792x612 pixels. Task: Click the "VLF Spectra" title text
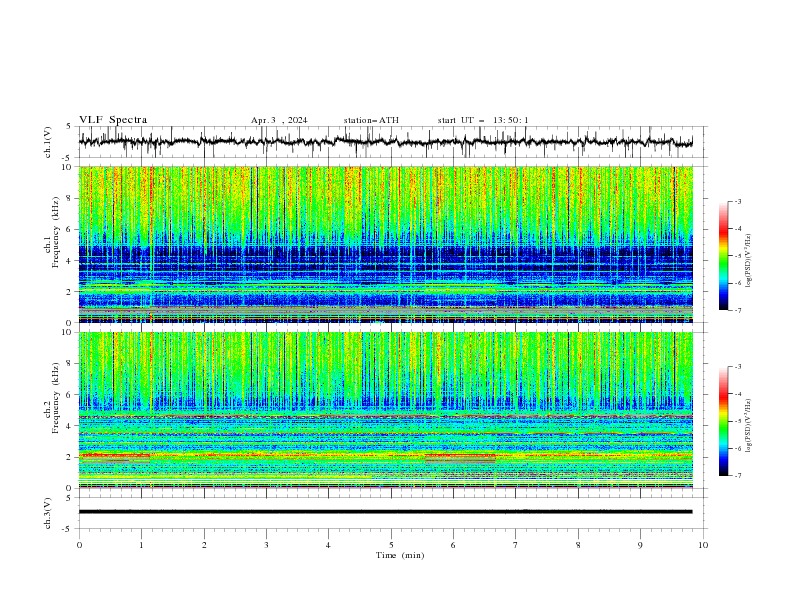tap(113, 120)
